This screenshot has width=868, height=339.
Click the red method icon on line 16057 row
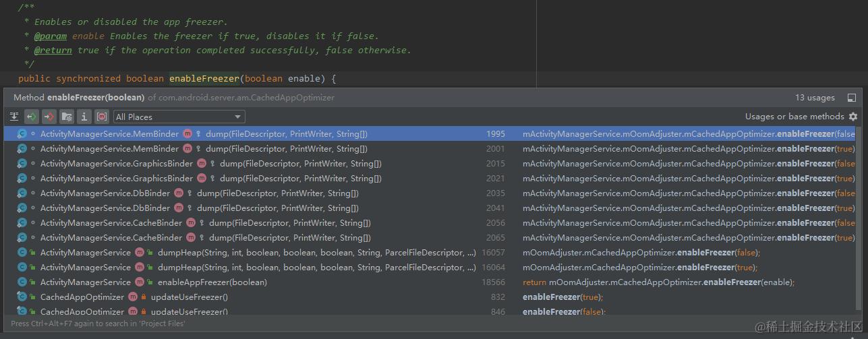click(x=140, y=253)
